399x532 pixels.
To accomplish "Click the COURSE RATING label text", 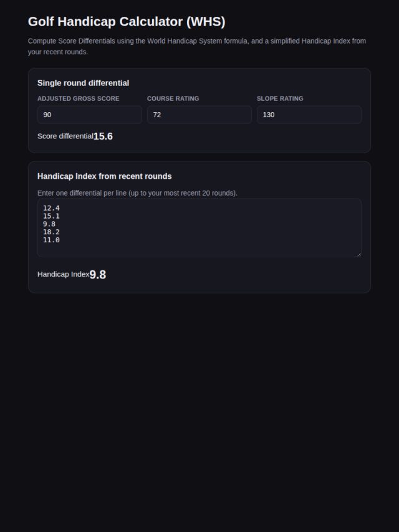I will (173, 98).
